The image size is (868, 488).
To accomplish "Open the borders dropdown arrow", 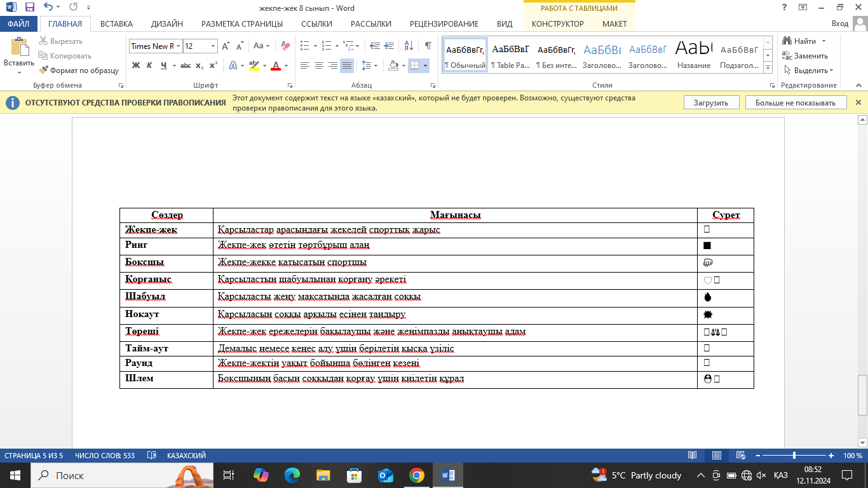I will tap(426, 65).
